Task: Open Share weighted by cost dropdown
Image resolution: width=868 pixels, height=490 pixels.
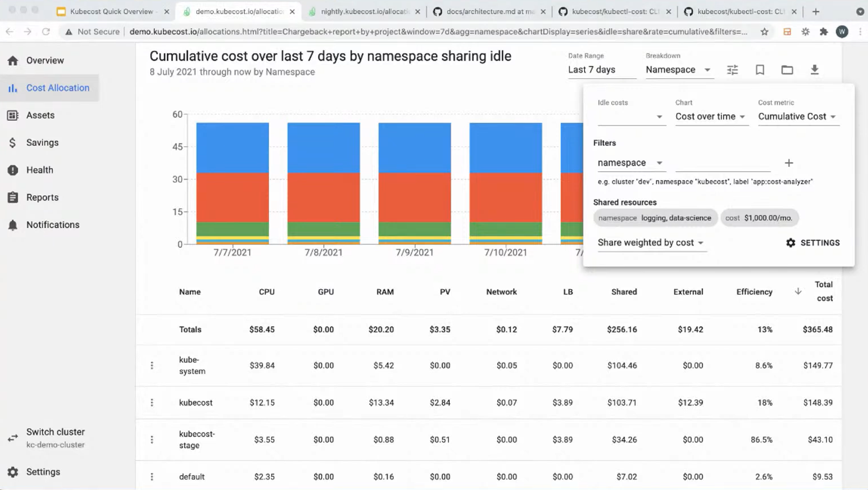Action: pos(650,243)
